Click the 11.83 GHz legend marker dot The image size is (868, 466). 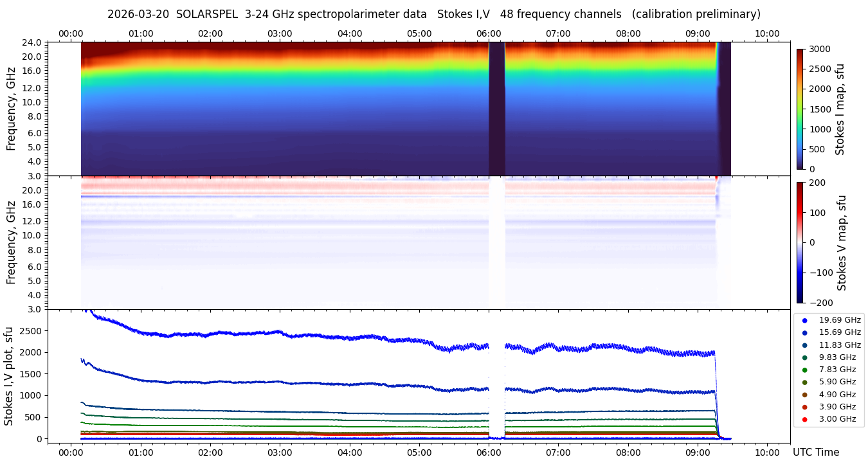click(x=804, y=345)
